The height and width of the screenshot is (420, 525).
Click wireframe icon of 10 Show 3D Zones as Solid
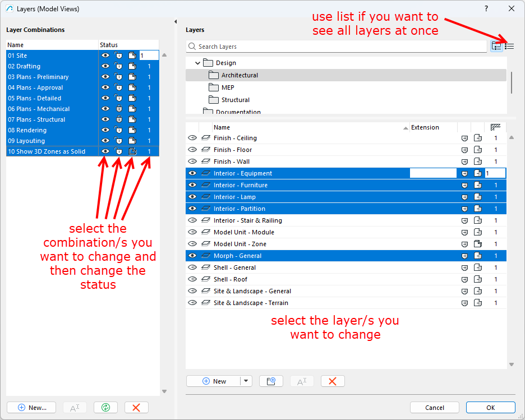click(x=132, y=151)
